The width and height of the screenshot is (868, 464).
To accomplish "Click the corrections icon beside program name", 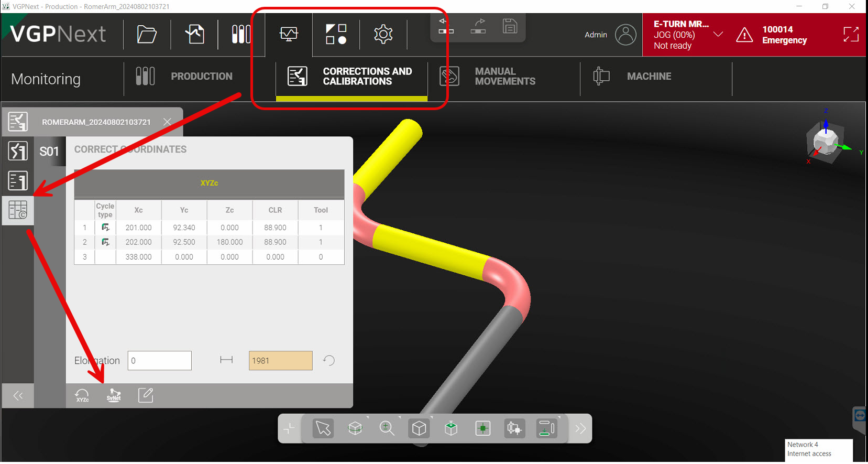I will click(18, 122).
